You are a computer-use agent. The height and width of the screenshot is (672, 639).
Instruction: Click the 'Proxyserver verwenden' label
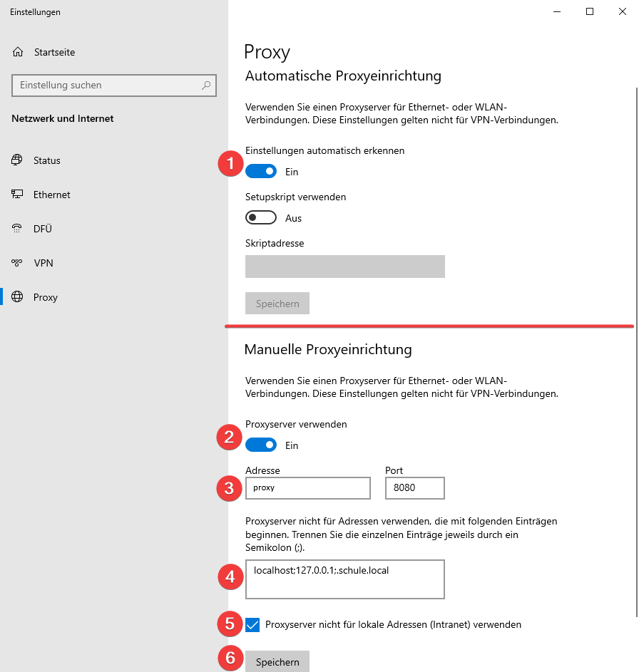coord(296,424)
